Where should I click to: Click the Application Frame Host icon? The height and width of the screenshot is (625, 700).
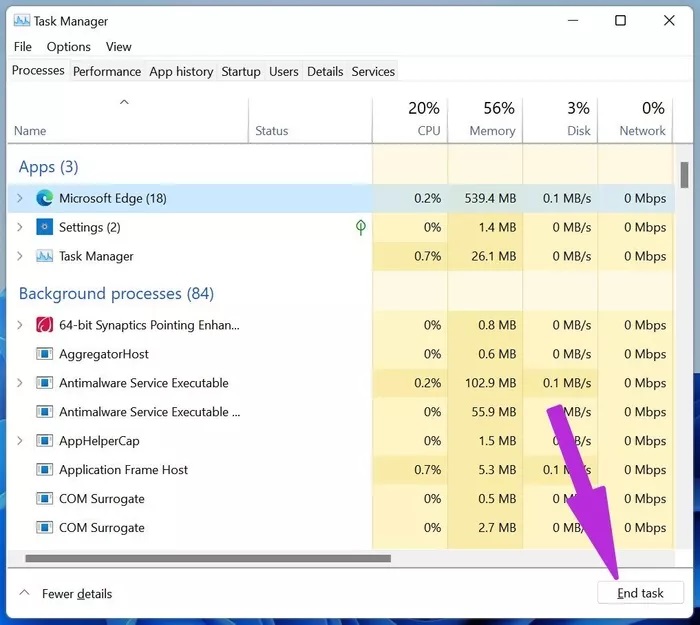44,470
